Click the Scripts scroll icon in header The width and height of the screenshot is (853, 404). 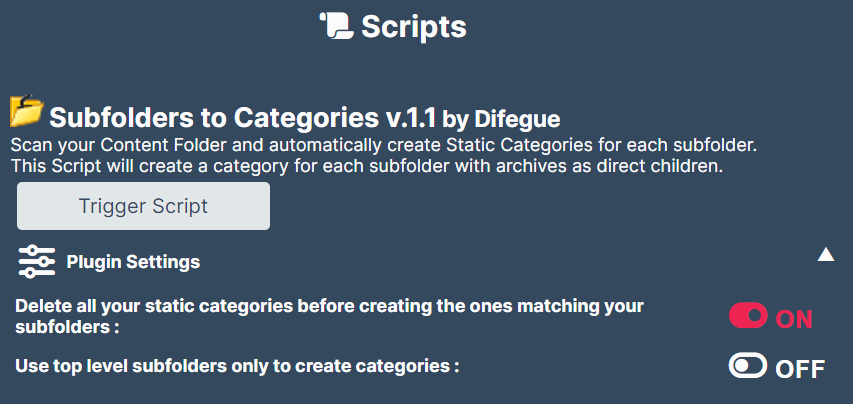[x=337, y=26]
